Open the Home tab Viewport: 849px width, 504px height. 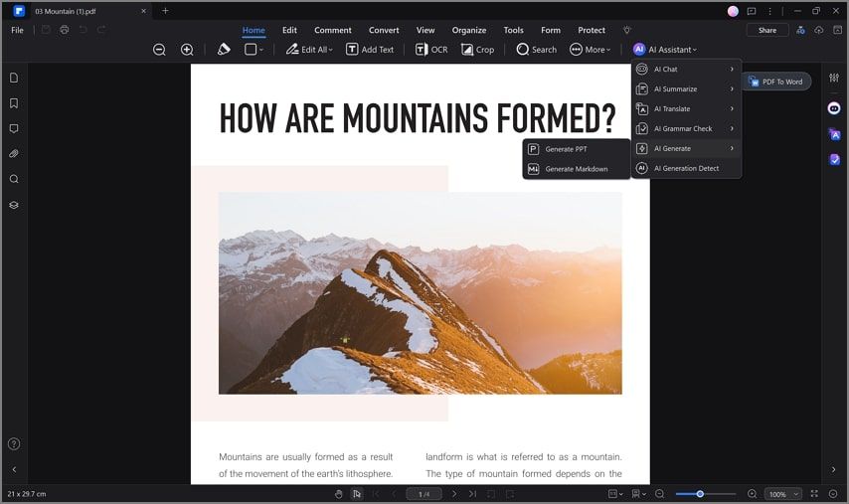[x=254, y=30]
